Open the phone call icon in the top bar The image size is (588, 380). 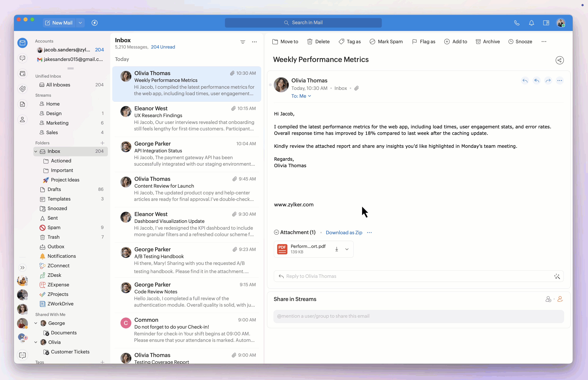(x=517, y=23)
